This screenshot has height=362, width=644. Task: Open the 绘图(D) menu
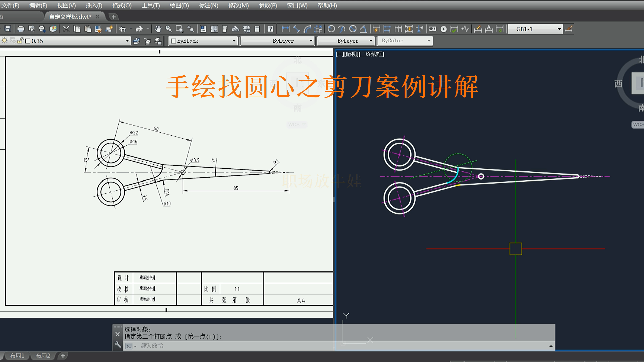[x=179, y=5]
